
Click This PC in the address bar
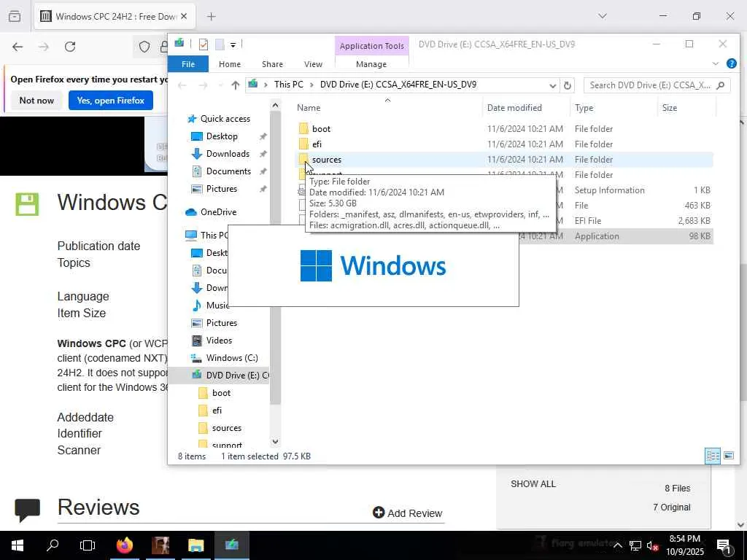click(x=289, y=85)
